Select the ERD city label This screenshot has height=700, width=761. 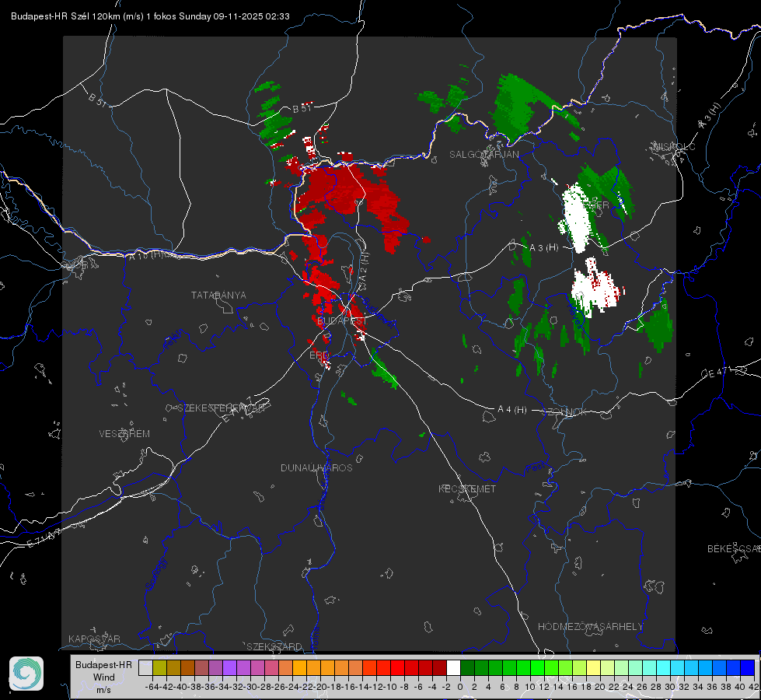click(x=319, y=355)
